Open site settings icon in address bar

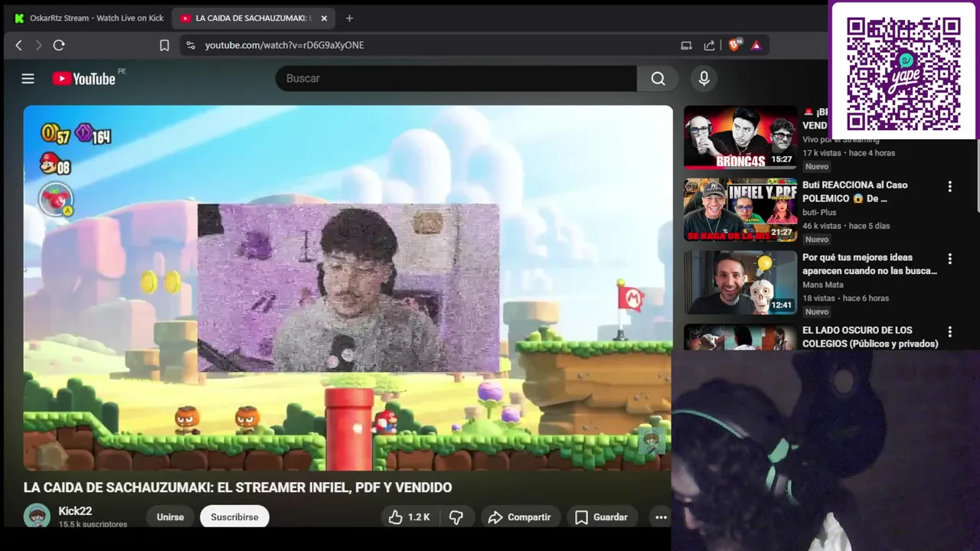(x=191, y=45)
